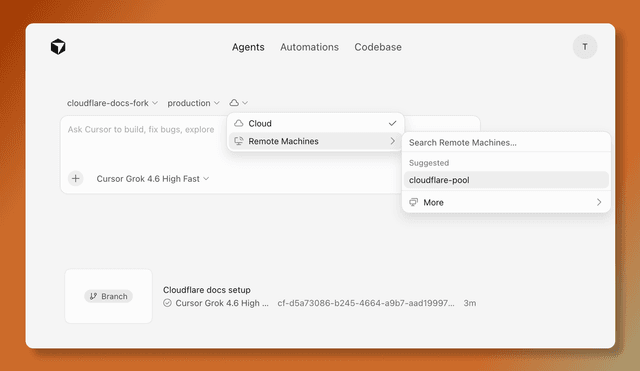This screenshot has height=371, width=640.
Task: Select the cloudflare-pool suggested machine
Action: pyautogui.click(x=506, y=180)
